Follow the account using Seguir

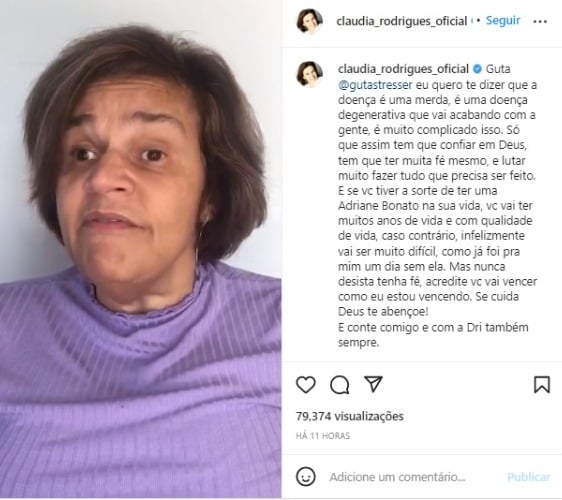(x=503, y=20)
